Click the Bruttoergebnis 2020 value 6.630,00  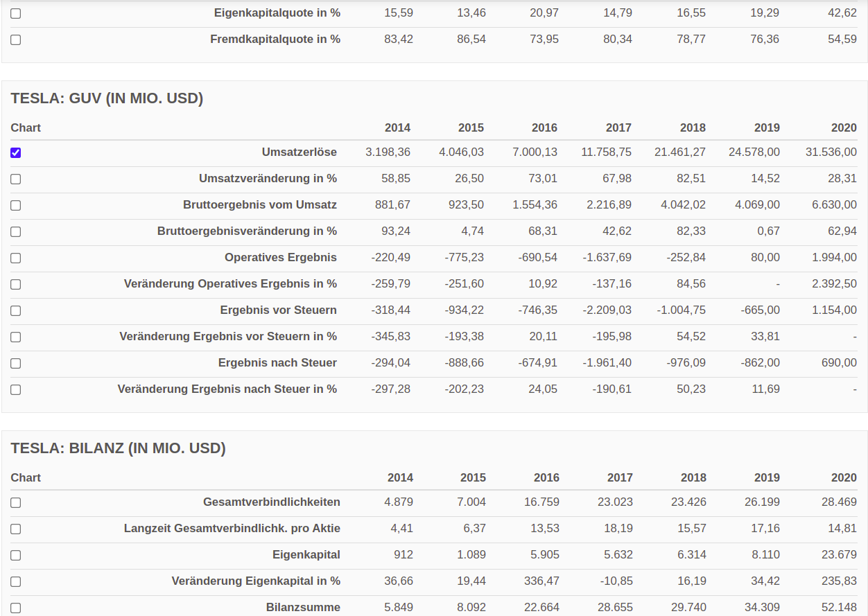pyautogui.click(x=834, y=204)
